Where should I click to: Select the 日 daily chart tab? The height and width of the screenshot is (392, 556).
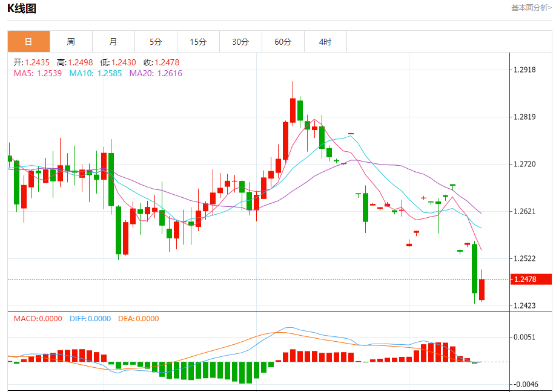[28, 42]
